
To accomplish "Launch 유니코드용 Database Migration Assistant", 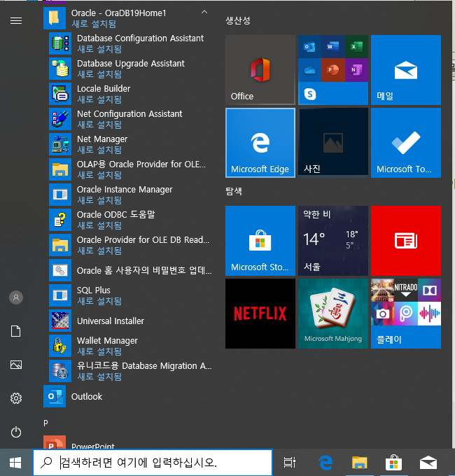I will pos(130,371).
